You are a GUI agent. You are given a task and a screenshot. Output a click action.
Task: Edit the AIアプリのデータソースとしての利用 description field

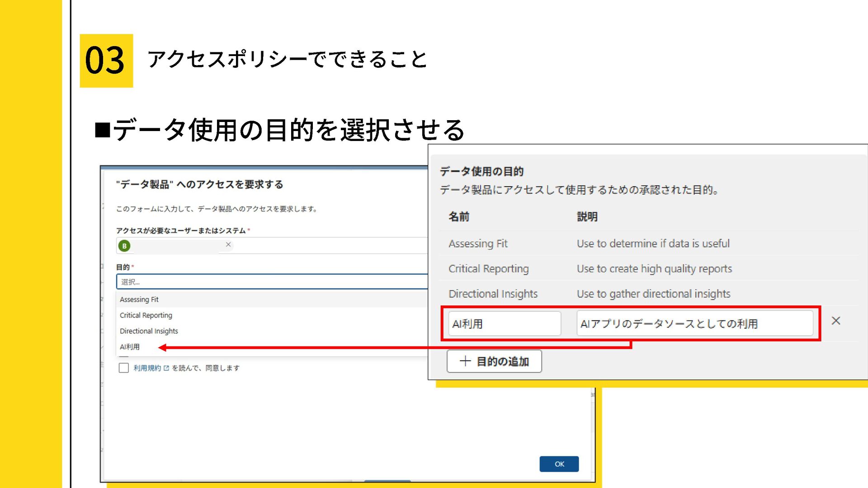point(694,324)
